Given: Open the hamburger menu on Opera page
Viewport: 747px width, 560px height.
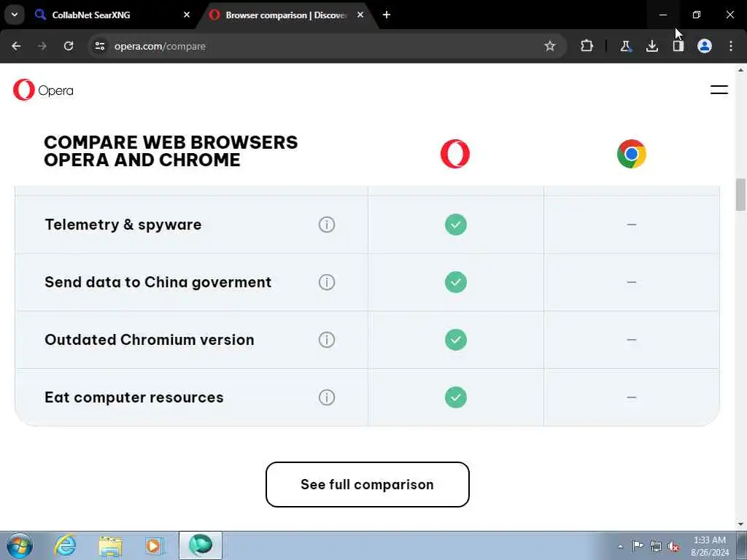Looking at the screenshot, I should (719, 90).
